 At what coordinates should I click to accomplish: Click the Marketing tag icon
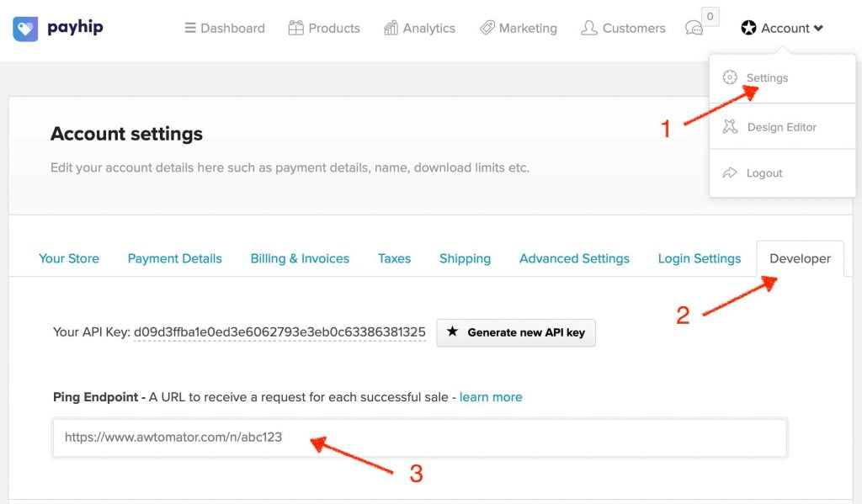[x=487, y=28]
